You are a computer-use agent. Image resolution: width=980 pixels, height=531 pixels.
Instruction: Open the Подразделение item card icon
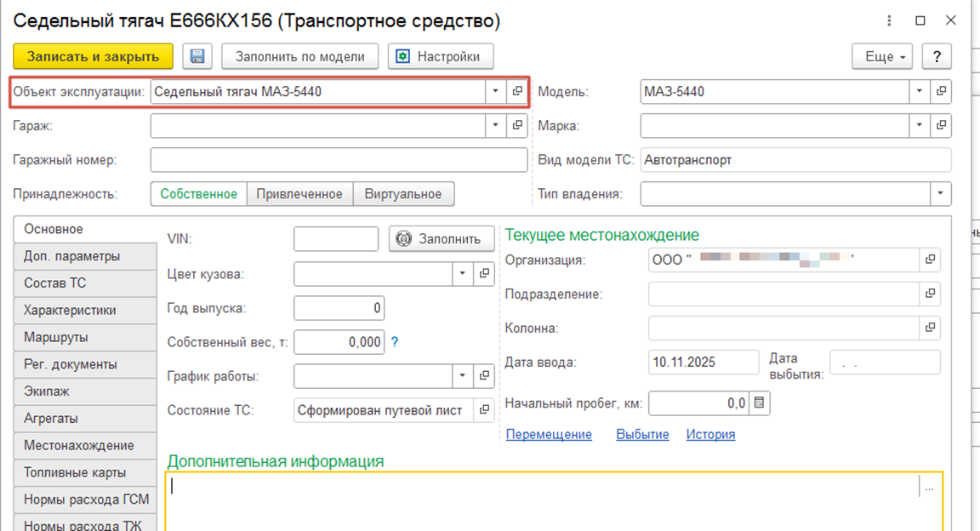click(x=930, y=294)
